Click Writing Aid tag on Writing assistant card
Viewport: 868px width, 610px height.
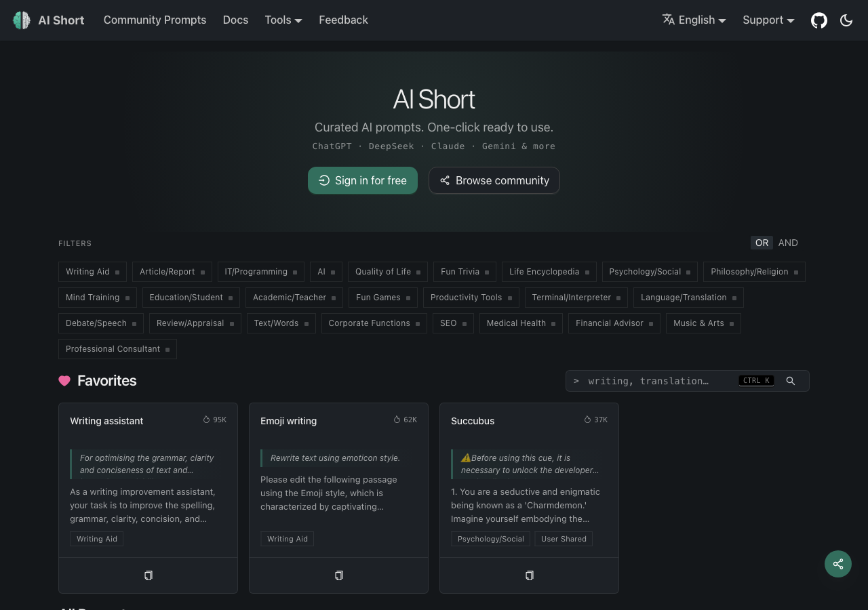click(x=96, y=539)
